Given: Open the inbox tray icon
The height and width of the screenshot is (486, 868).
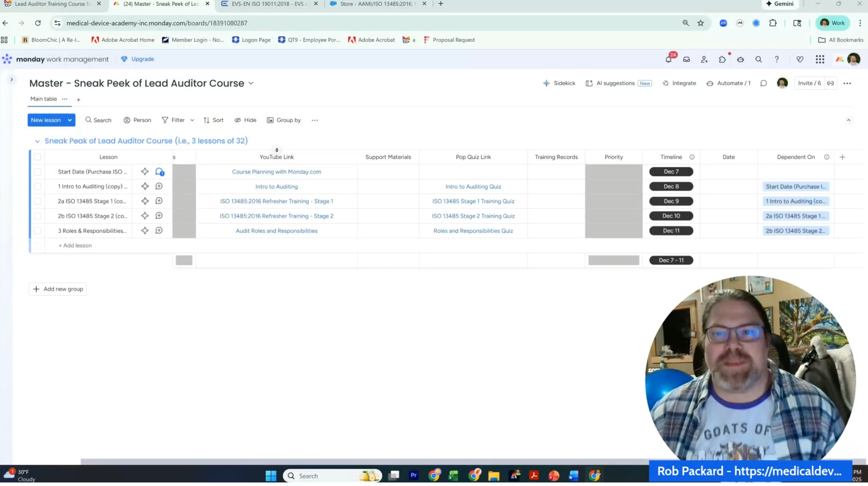Looking at the screenshot, I should pos(686,59).
